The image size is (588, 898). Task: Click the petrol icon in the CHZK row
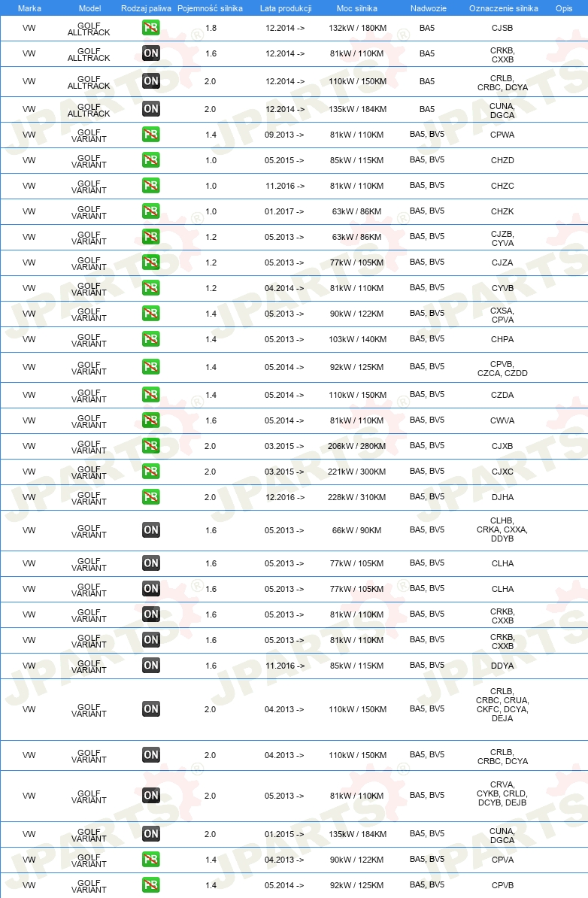[x=151, y=211]
